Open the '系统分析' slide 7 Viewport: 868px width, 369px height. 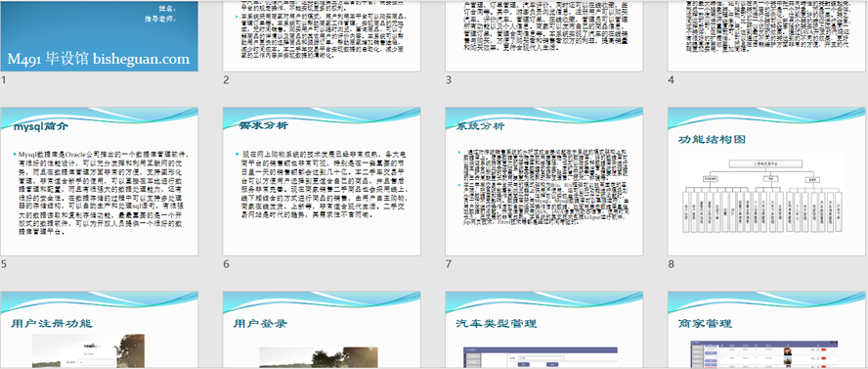(544, 181)
